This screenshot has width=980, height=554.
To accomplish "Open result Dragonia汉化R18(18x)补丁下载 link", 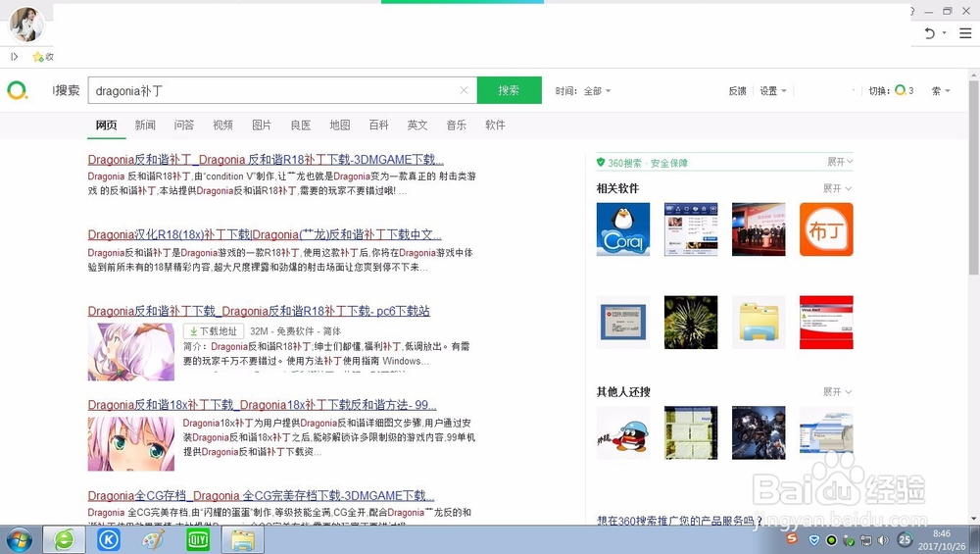I will coord(265,234).
